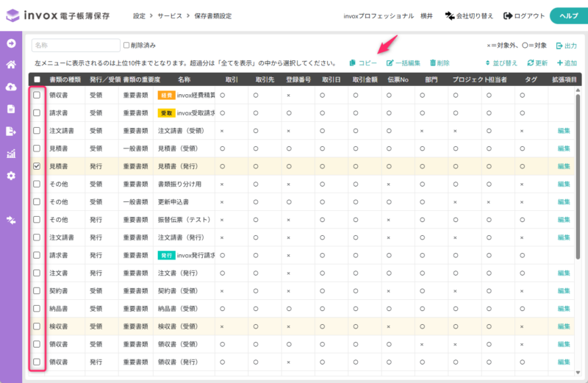Open the chart report icon in sidebar
This screenshot has width=588, height=383.
(11, 154)
